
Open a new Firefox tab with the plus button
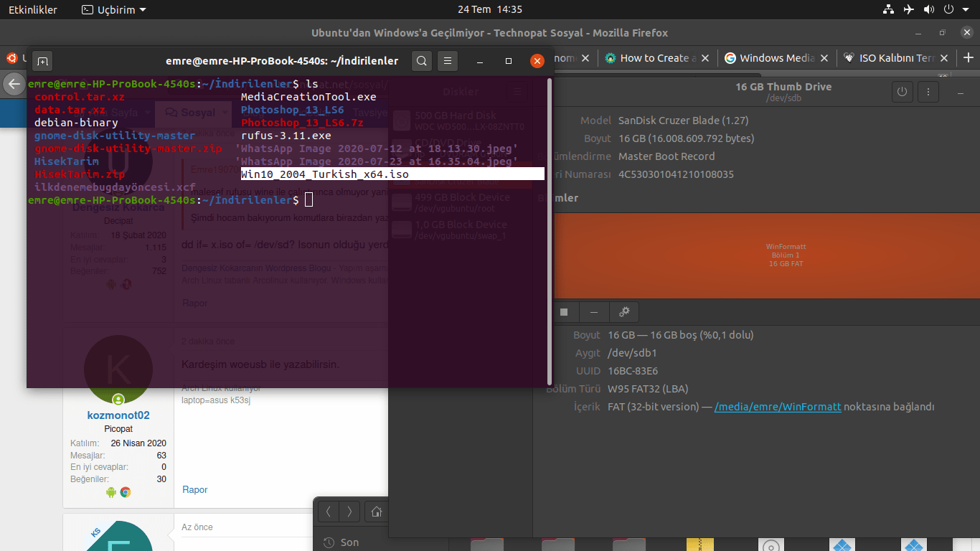pyautogui.click(x=969, y=58)
